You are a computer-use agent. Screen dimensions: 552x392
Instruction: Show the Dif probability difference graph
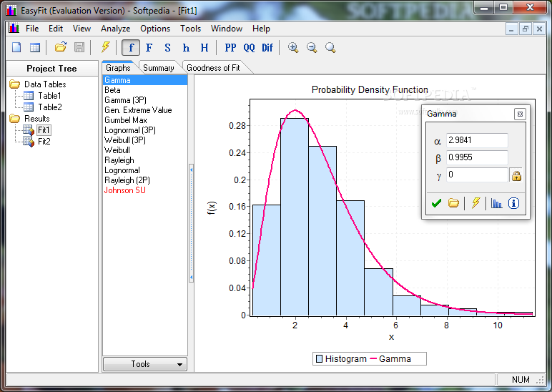point(267,47)
